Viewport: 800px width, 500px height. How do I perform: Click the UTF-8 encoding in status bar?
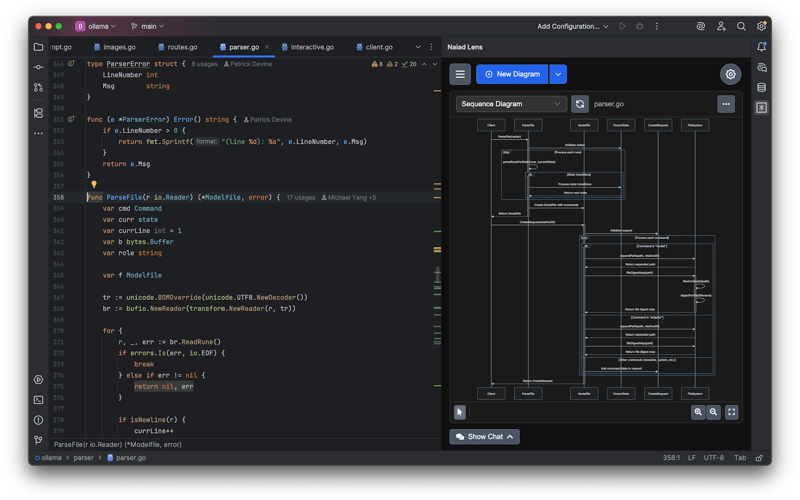[x=714, y=457]
